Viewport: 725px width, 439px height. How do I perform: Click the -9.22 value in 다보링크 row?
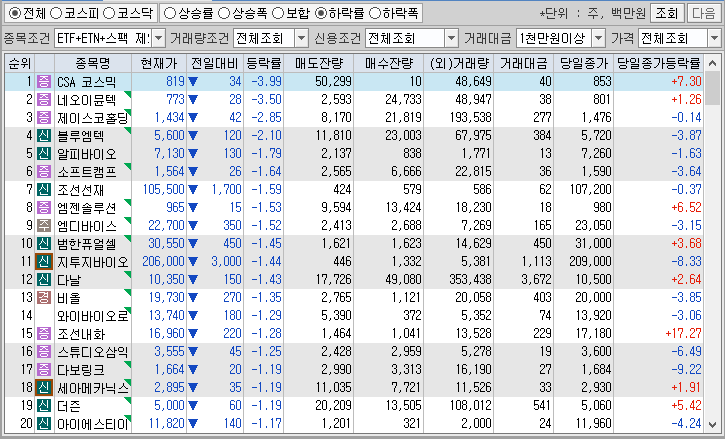[687, 370]
